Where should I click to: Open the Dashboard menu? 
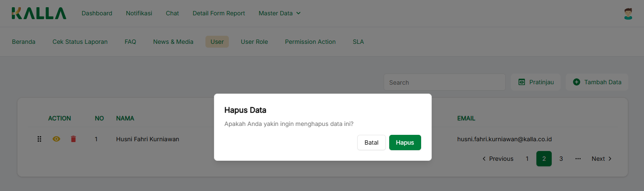tap(97, 13)
